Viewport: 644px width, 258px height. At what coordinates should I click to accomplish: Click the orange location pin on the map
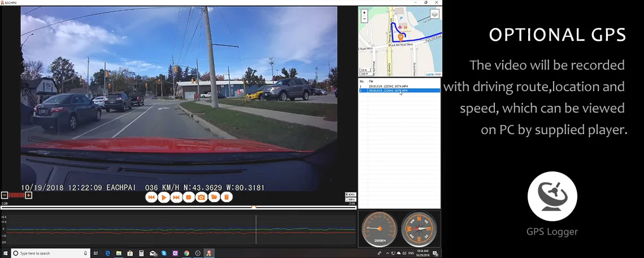coord(401,37)
